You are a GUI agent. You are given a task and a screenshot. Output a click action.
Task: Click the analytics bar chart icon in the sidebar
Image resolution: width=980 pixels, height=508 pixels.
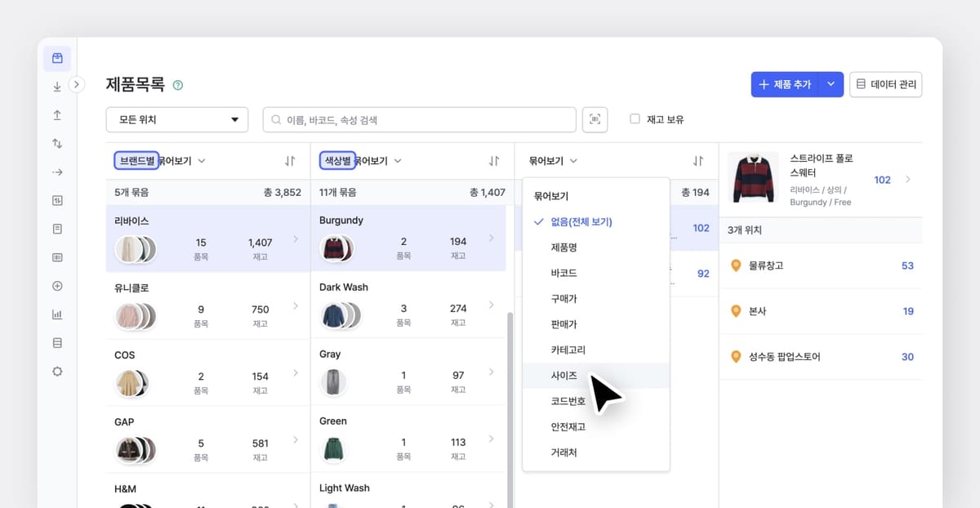[x=57, y=314]
